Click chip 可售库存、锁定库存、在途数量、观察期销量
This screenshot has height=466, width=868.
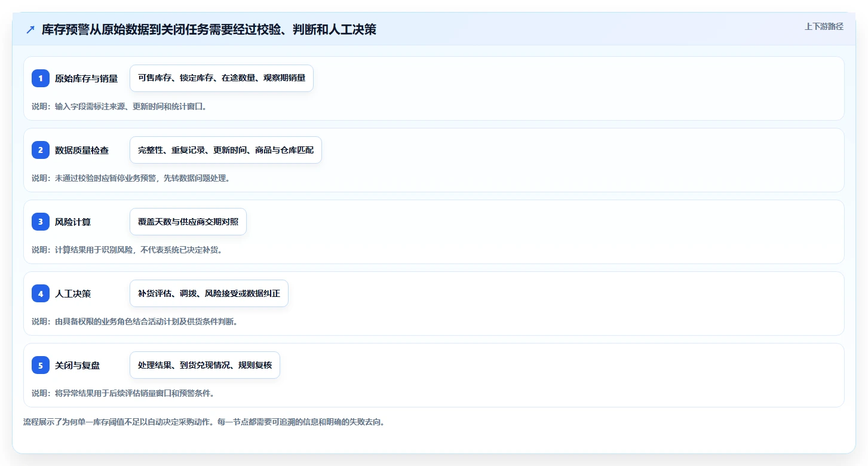222,78
